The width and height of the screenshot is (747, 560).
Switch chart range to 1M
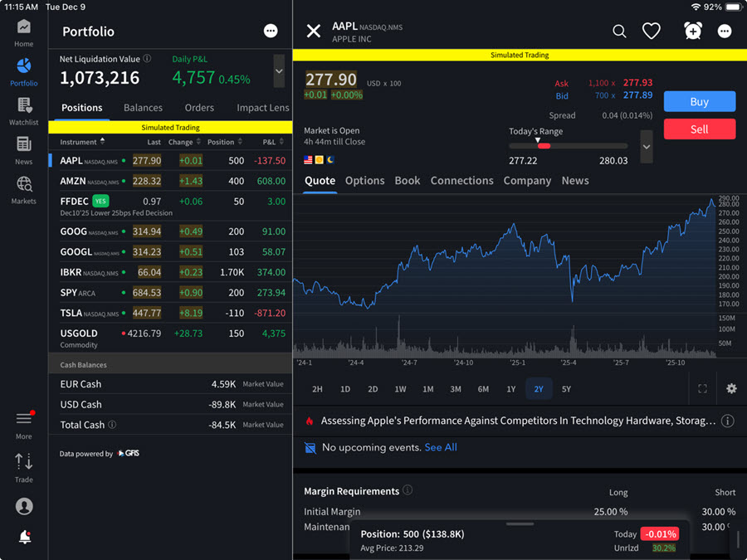click(x=428, y=389)
